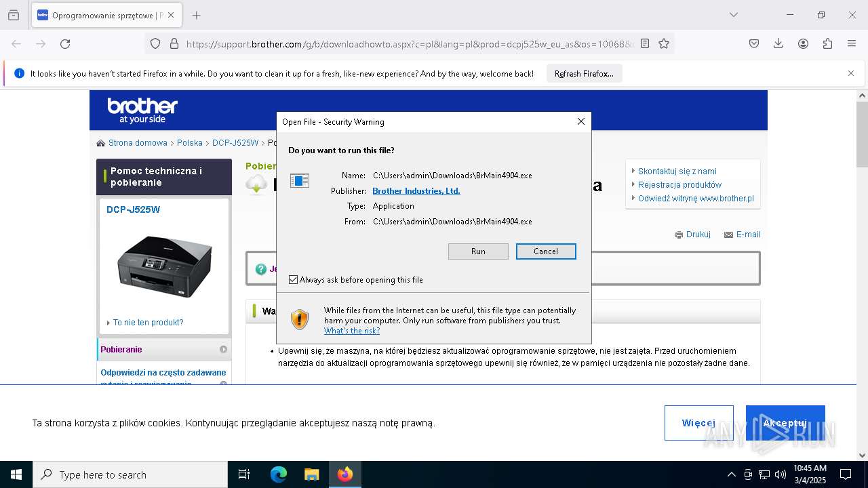The image size is (868, 488).
Task: Open the Windows Start menu
Action: tap(16, 474)
